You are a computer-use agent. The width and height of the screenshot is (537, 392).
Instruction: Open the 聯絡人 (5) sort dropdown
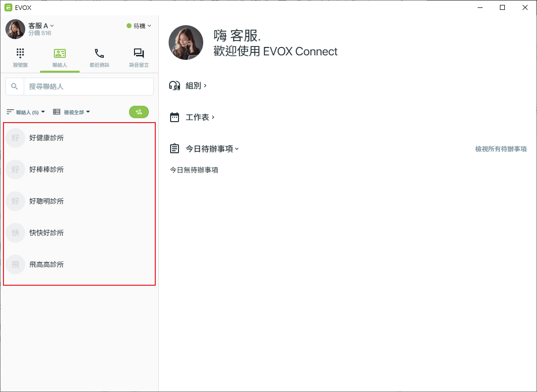click(26, 112)
